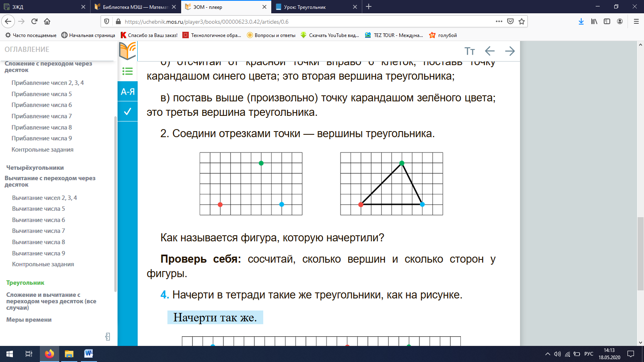The image size is (644, 362).
Task: Go to previous article with the left arrow
Action: coord(490,51)
